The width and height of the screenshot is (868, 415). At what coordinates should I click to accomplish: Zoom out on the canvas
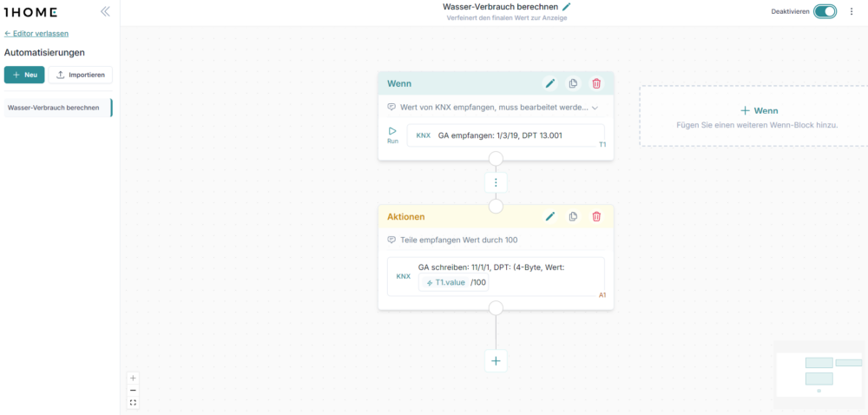tap(133, 390)
